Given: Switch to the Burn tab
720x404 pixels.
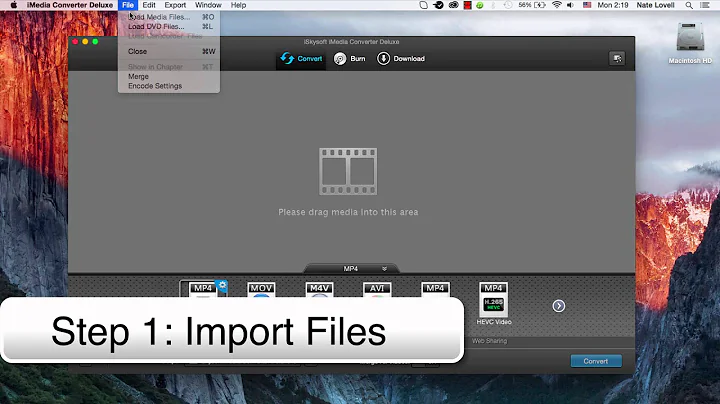Looking at the screenshot, I should 349,59.
